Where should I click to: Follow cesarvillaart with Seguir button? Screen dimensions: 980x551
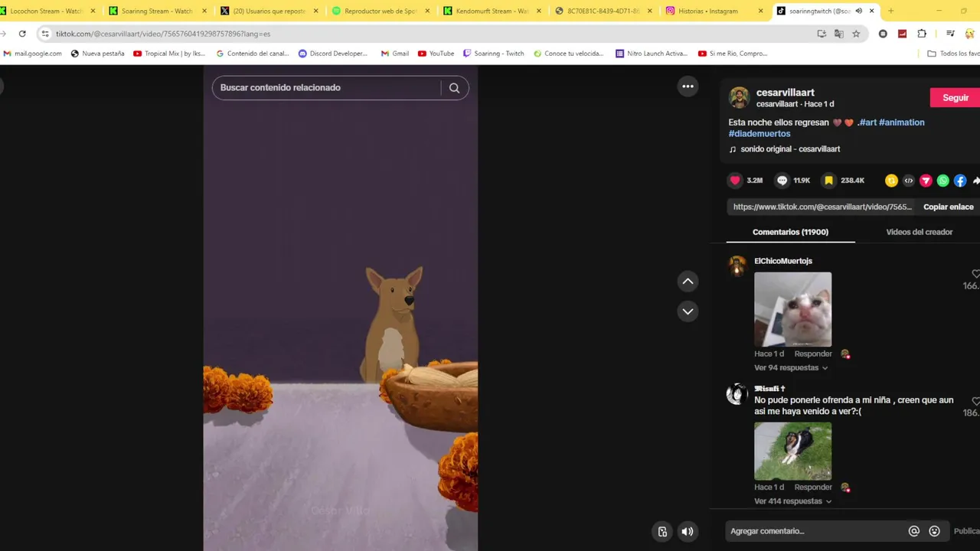pos(955,98)
